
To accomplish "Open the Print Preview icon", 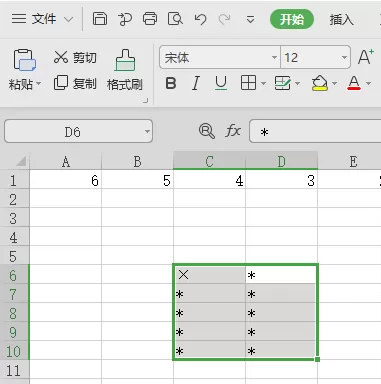I will (x=175, y=19).
